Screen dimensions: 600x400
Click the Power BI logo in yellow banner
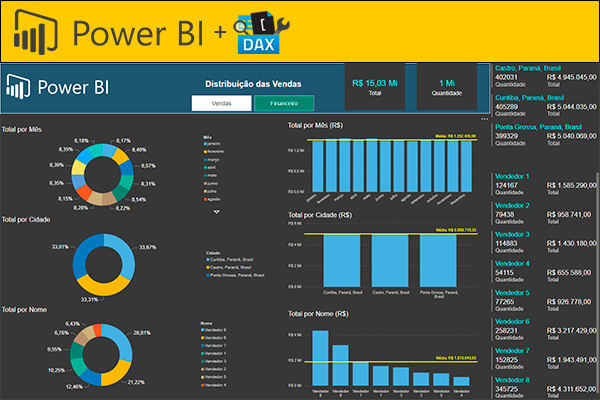click(x=35, y=32)
